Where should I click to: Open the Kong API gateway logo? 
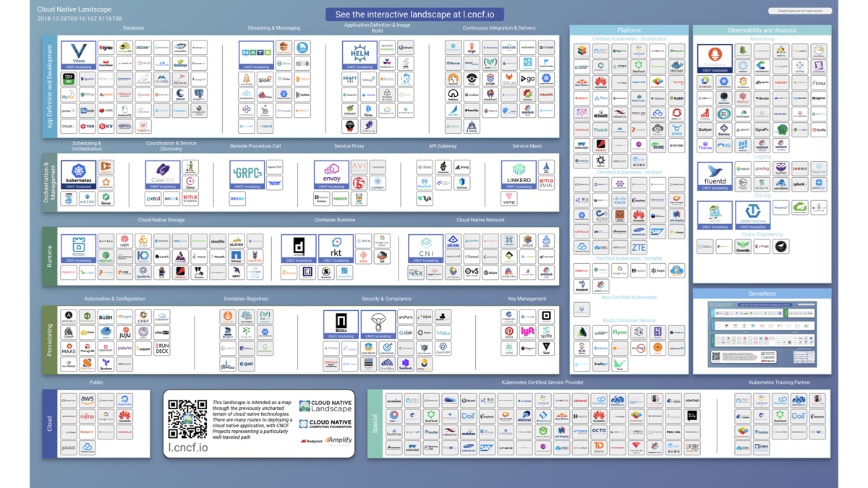coord(461,168)
